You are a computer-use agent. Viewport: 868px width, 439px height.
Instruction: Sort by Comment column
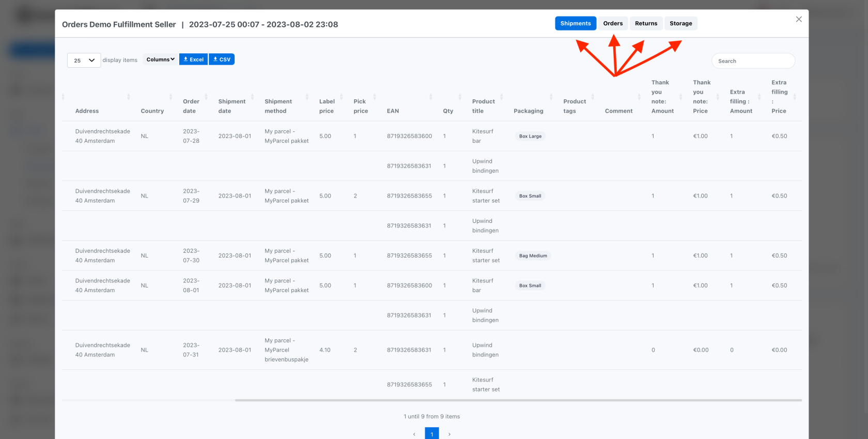pyautogui.click(x=618, y=111)
